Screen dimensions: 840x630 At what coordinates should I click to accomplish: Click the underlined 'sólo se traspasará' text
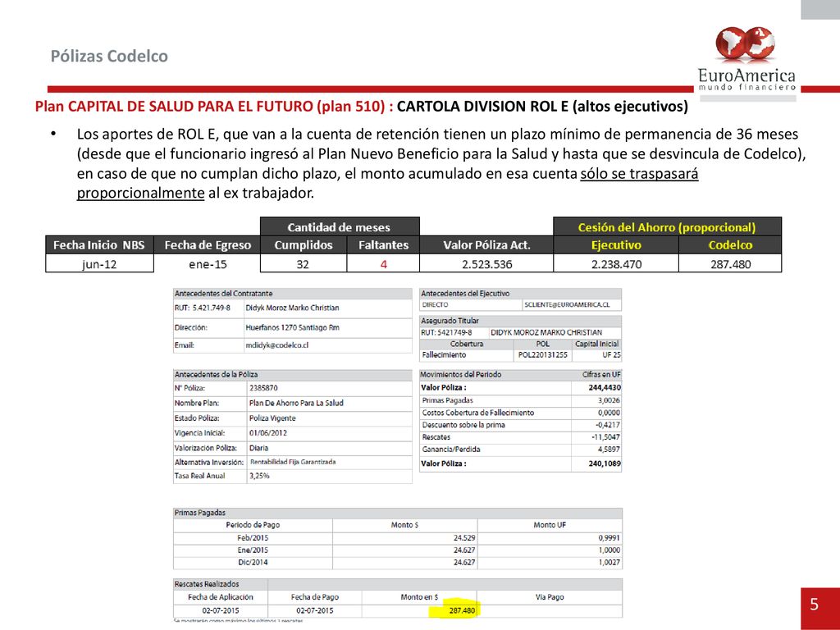[639, 174]
